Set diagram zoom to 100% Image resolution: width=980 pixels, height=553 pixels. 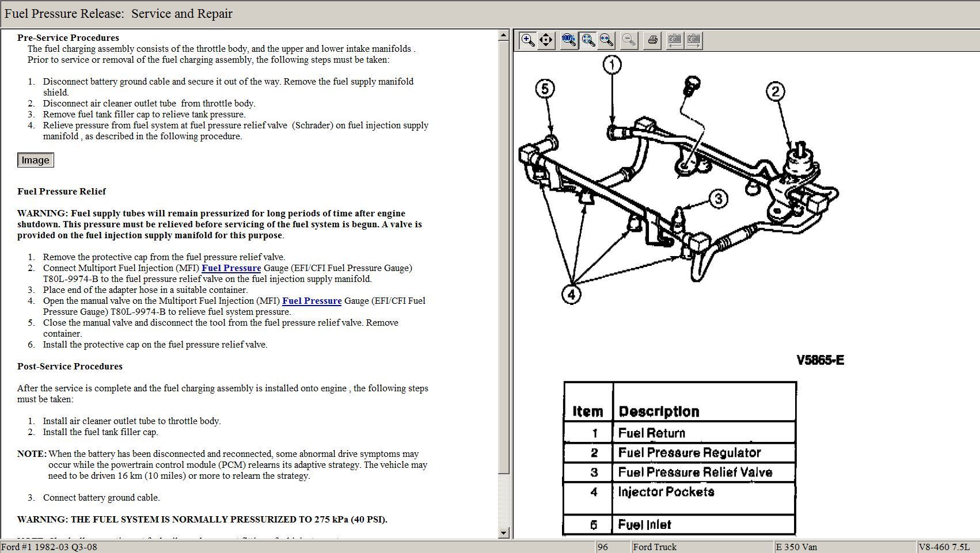click(x=569, y=40)
